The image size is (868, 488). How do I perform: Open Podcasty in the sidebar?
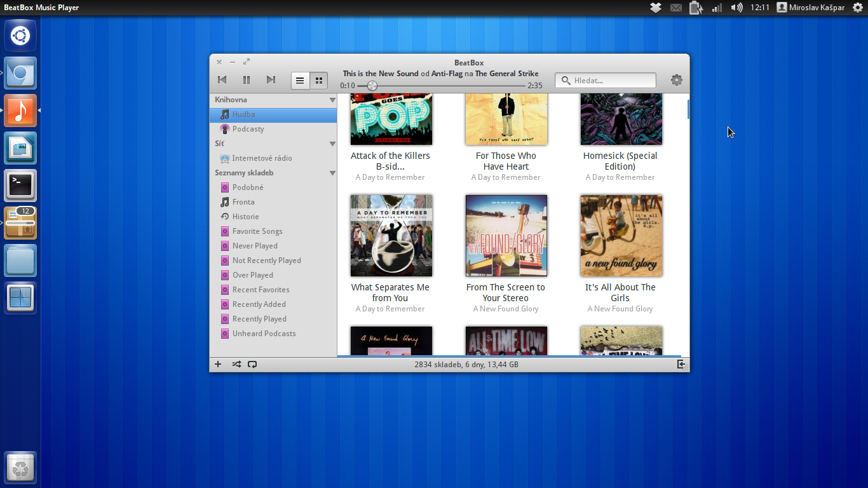click(273, 129)
